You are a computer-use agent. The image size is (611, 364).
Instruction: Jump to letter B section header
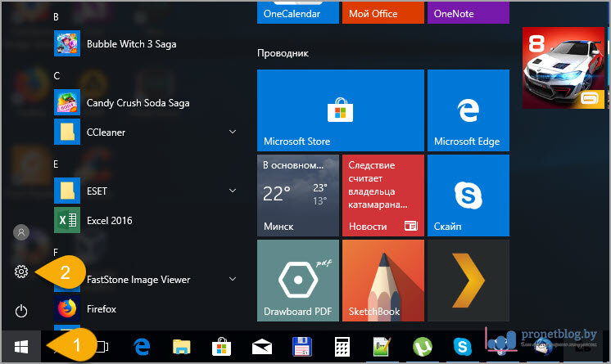click(x=57, y=16)
